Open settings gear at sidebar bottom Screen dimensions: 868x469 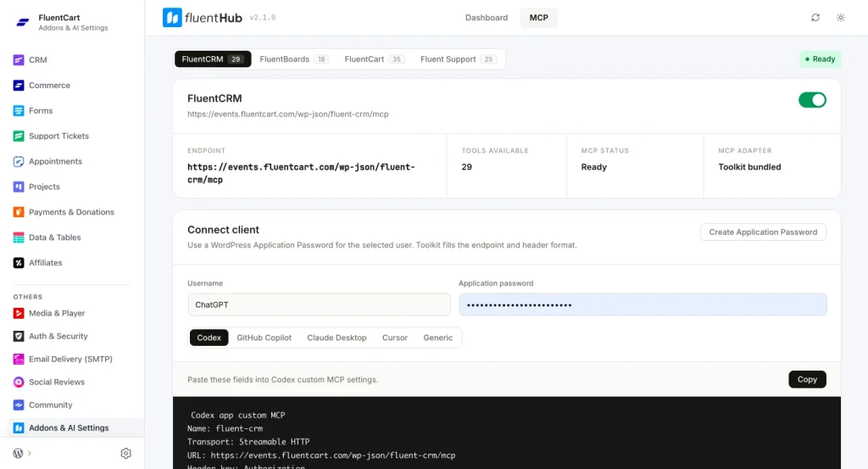[x=125, y=454]
